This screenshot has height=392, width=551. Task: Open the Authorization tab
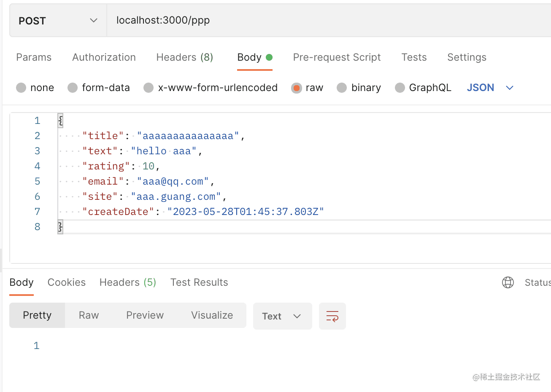pos(104,57)
